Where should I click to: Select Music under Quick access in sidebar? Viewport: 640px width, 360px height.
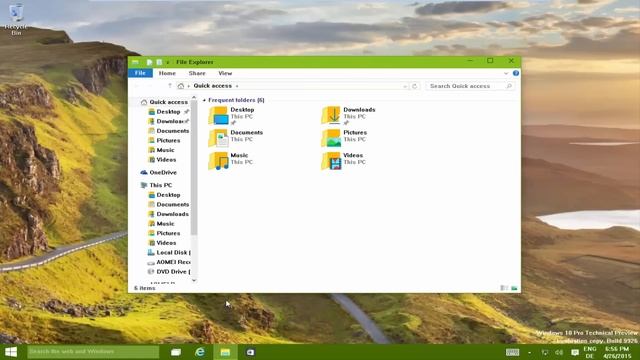click(161, 150)
